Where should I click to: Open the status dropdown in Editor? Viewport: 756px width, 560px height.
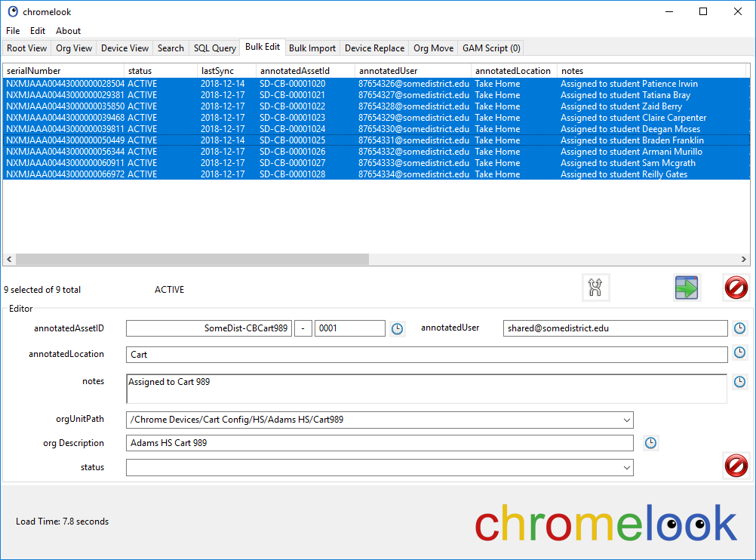[x=627, y=468]
